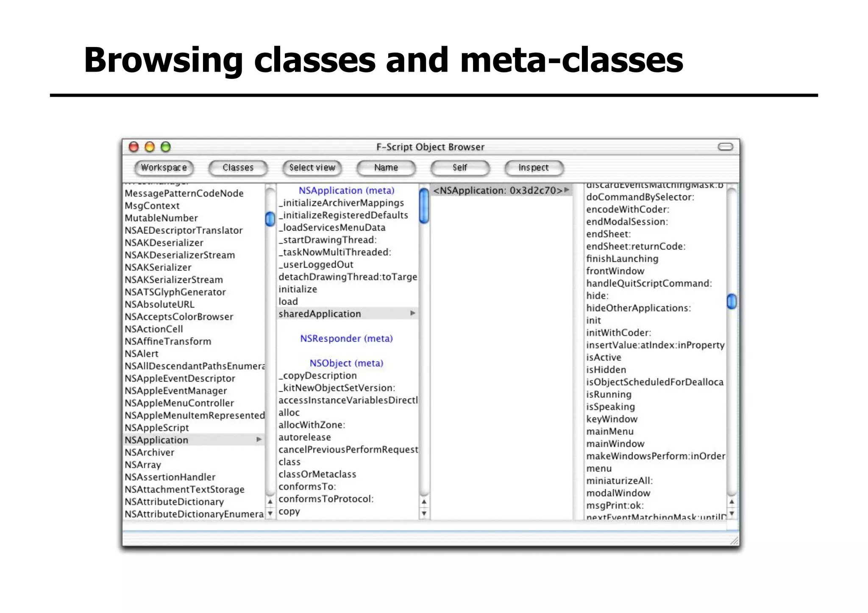Expand arrow on sharedApplication row
Image resolution: width=868 pixels, height=613 pixels.
[x=413, y=313]
